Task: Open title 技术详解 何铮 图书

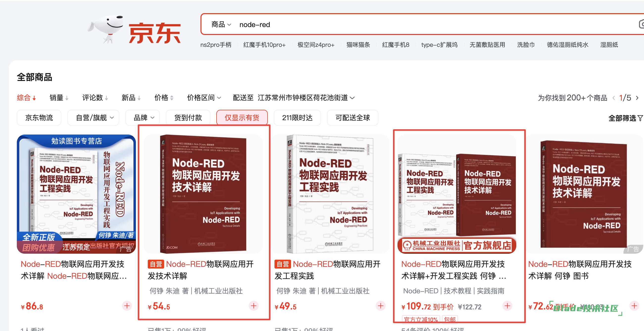Action: tap(580, 270)
